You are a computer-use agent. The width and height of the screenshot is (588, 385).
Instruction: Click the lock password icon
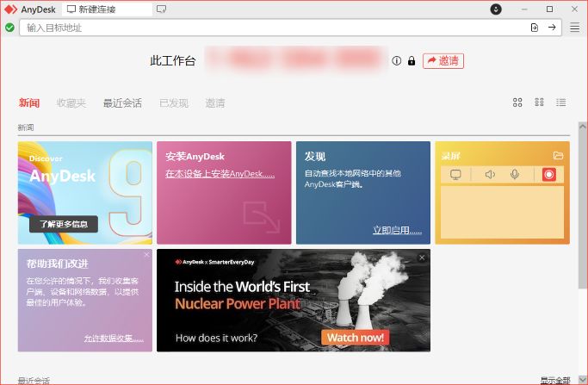[x=412, y=61]
